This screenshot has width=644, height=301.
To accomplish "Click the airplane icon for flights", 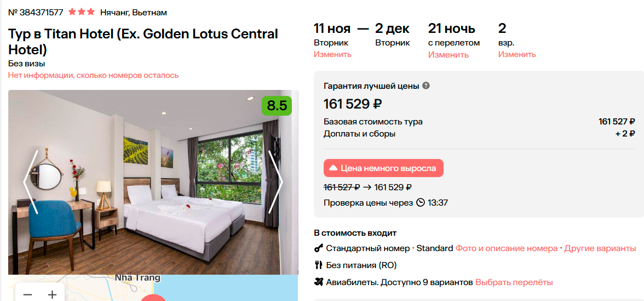I will pos(318,282).
